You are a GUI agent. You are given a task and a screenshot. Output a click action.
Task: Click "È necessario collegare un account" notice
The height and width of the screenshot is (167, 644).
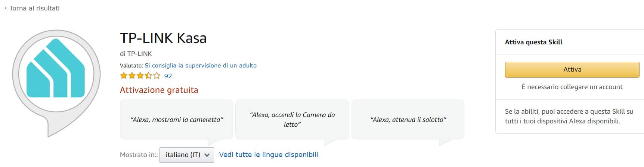click(572, 87)
